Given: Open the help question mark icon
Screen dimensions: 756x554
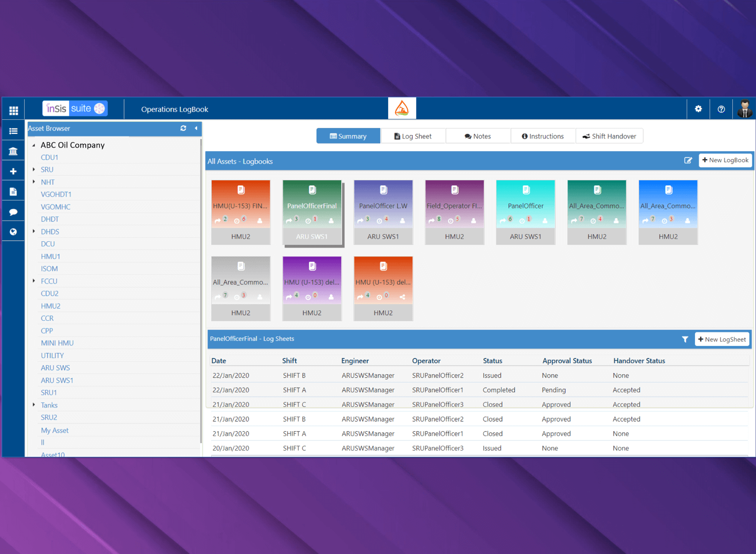Looking at the screenshot, I should [x=721, y=109].
